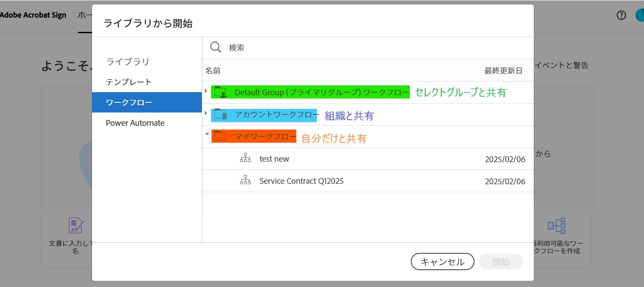Click the Default Group (プライマリグループ) ワークフロー label

(x=322, y=93)
